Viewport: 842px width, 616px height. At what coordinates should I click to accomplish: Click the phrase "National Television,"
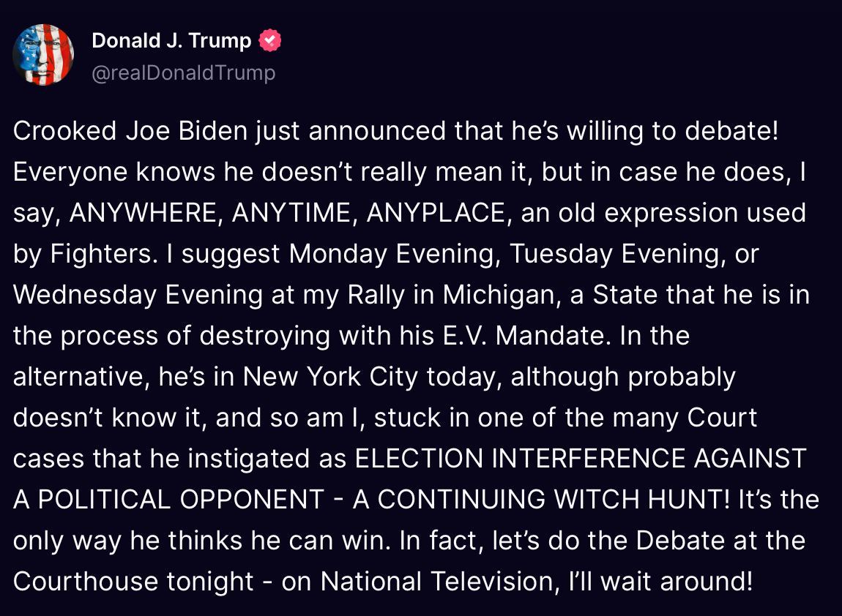click(x=436, y=582)
